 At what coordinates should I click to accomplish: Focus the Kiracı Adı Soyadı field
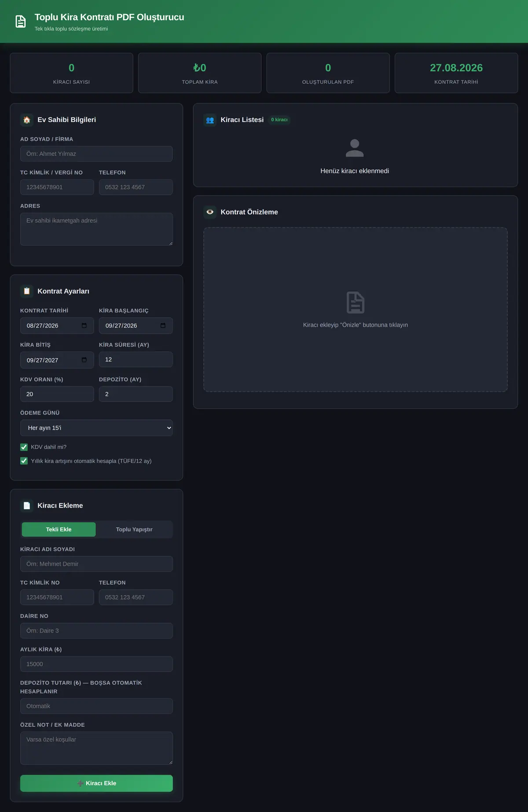[x=96, y=564]
